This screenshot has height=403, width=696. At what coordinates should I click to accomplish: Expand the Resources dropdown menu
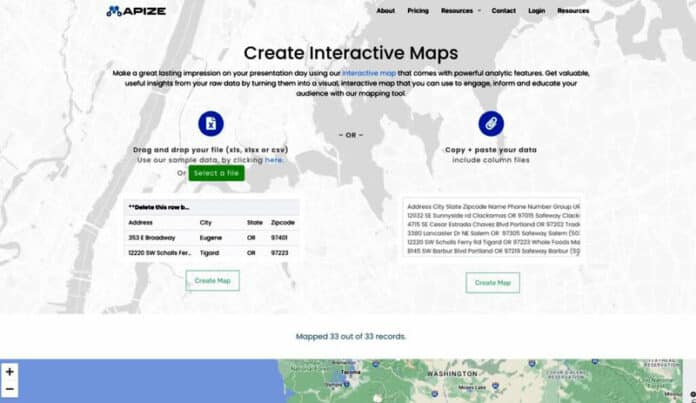tap(460, 11)
